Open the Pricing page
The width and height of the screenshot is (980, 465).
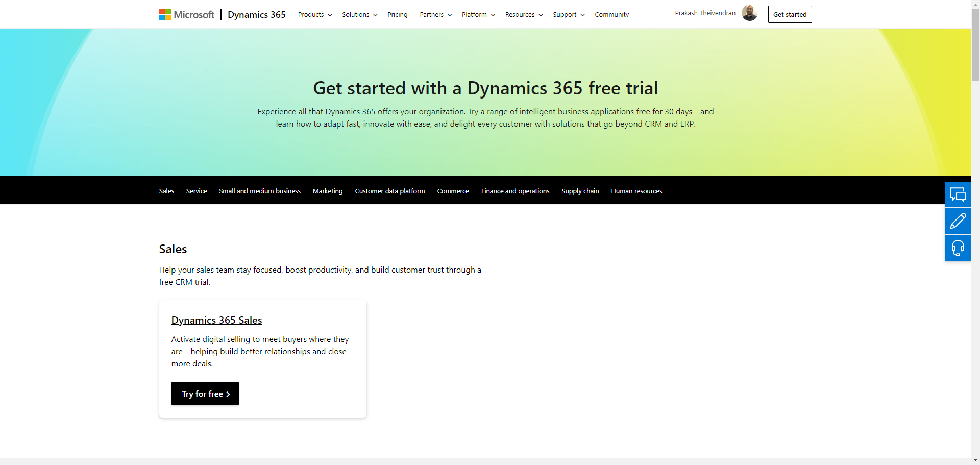pos(398,15)
